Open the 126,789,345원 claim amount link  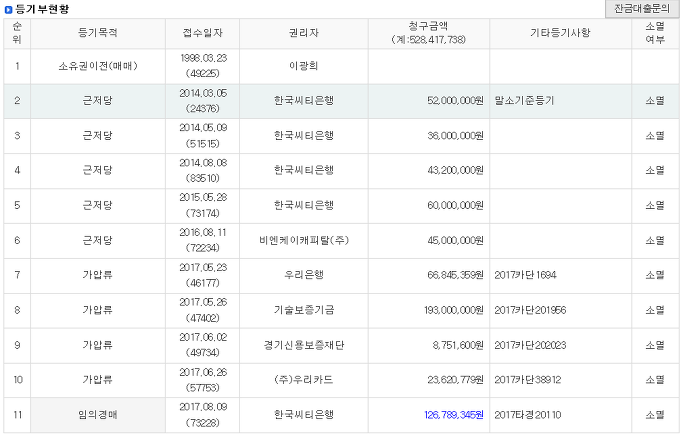coord(454,415)
